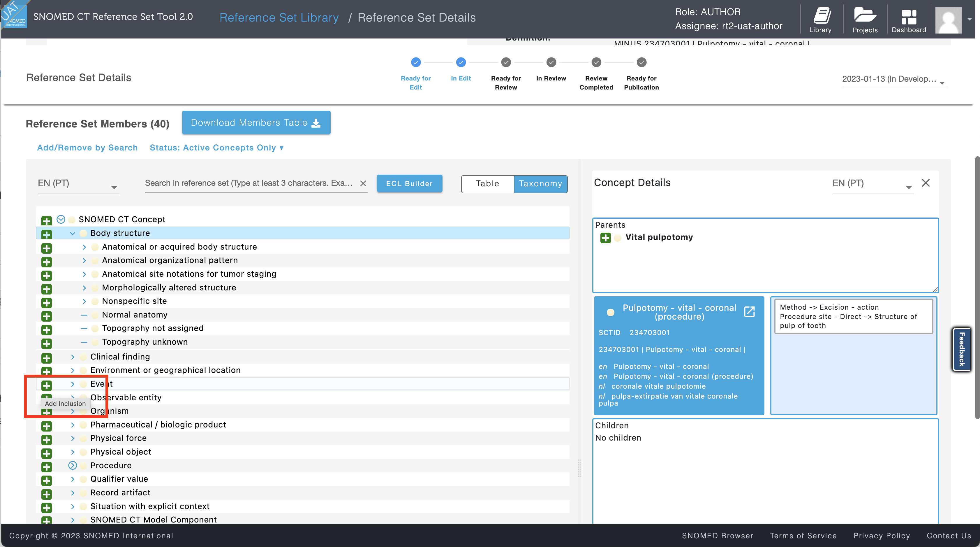Viewport: 980px width, 547px height.
Task: Add inclusion for Nonspecific site
Action: point(46,303)
